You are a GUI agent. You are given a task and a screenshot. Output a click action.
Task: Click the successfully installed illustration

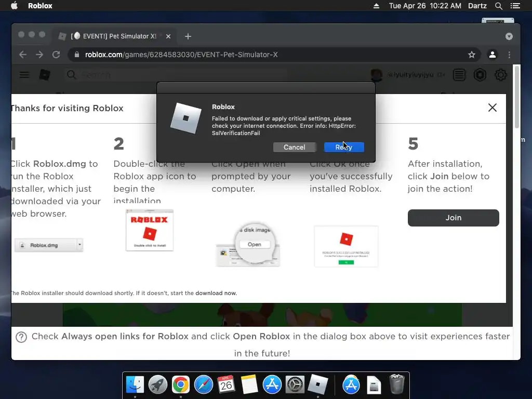tap(346, 246)
